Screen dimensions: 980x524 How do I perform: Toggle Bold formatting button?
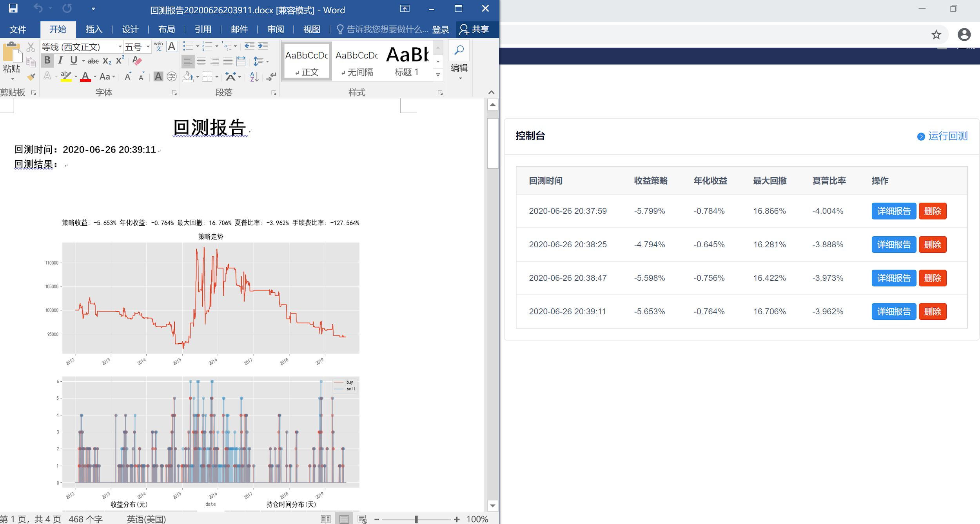[47, 60]
